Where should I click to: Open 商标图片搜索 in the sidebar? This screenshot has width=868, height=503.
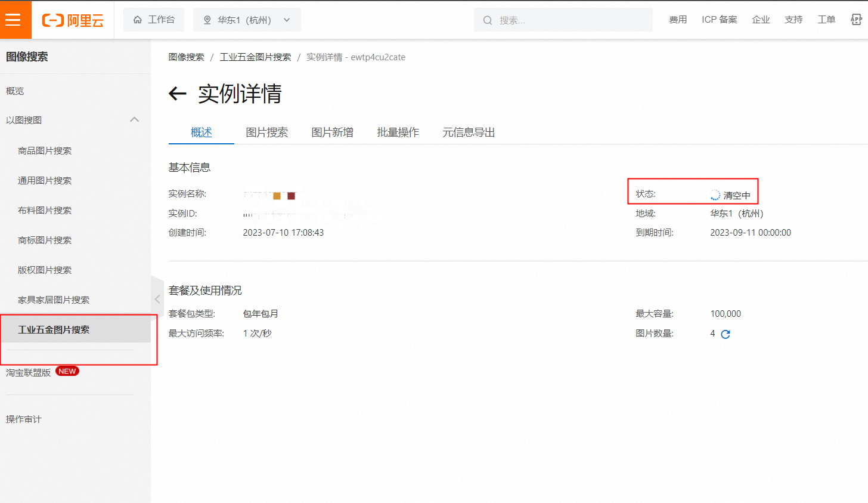45,240
